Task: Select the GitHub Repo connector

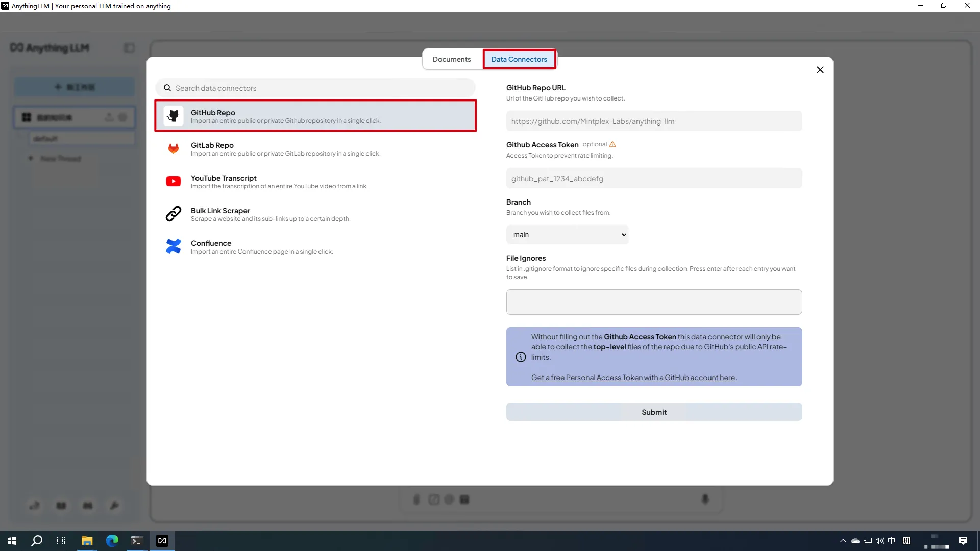Action: [315, 116]
